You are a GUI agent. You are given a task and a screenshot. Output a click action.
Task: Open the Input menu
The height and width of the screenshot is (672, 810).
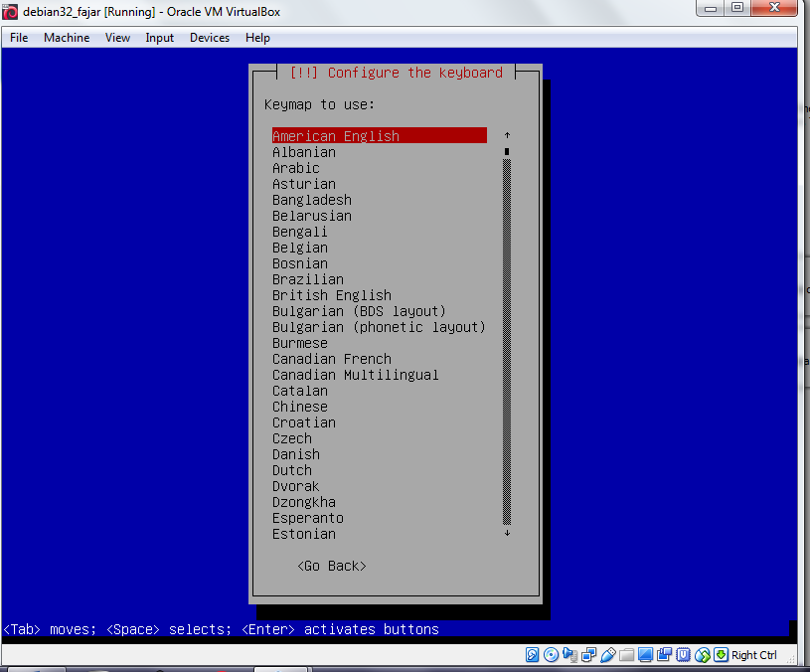pyautogui.click(x=160, y=38)
